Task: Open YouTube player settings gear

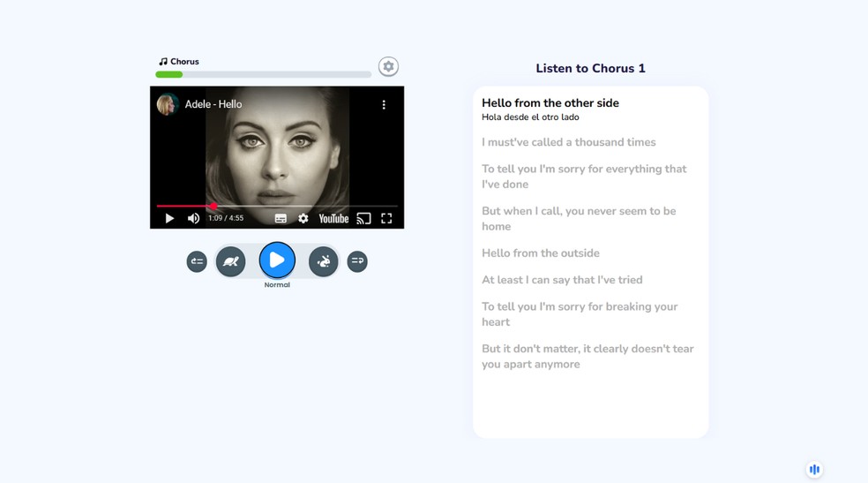Action: click(303, 218)
